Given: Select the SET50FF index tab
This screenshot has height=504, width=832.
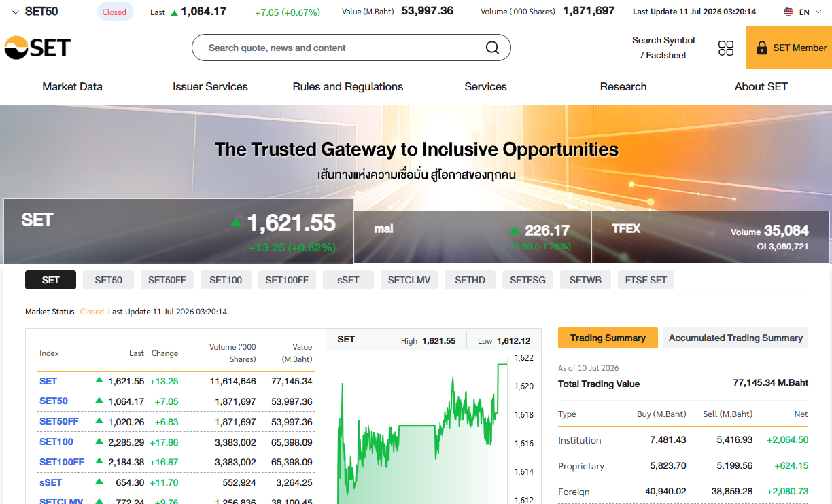Looking at the screenshot, I should click(167, 280).
